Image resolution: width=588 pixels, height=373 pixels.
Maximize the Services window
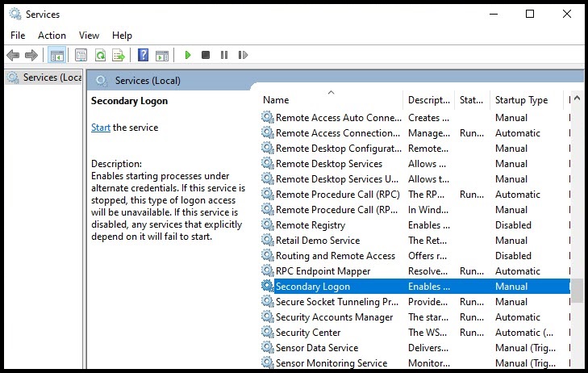point(530,14)
